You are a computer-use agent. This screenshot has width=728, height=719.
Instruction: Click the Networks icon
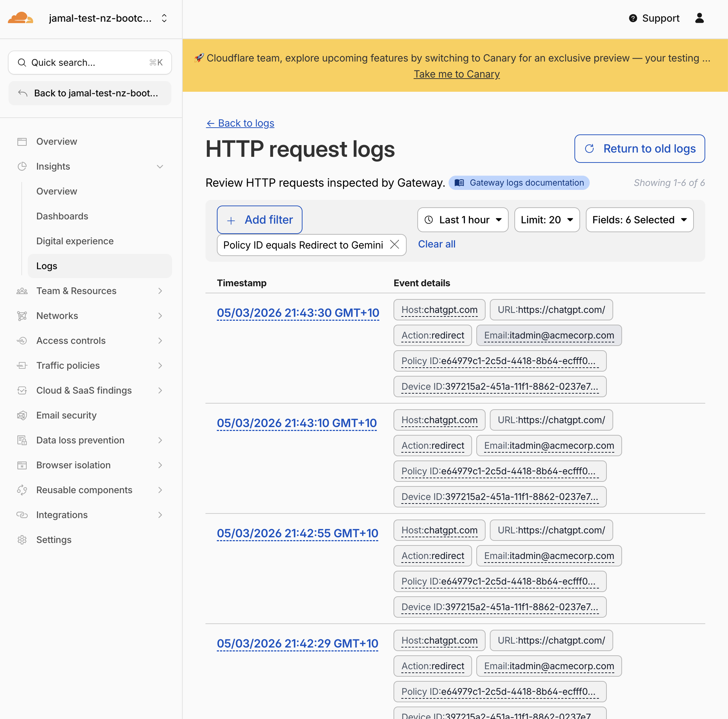(22, 315)
